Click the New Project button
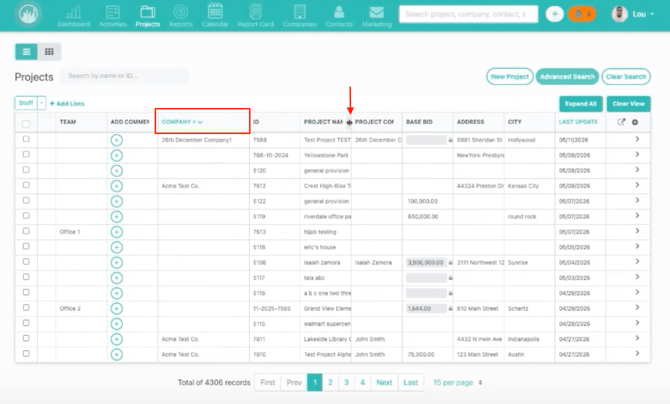670x404 pixels. [x=510, y=77]
